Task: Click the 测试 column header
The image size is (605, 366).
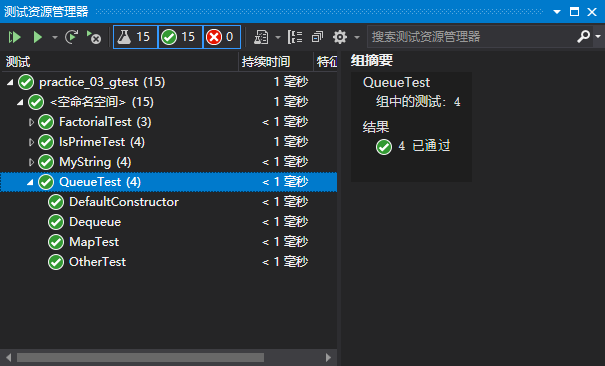Action: tap(120, 62)
